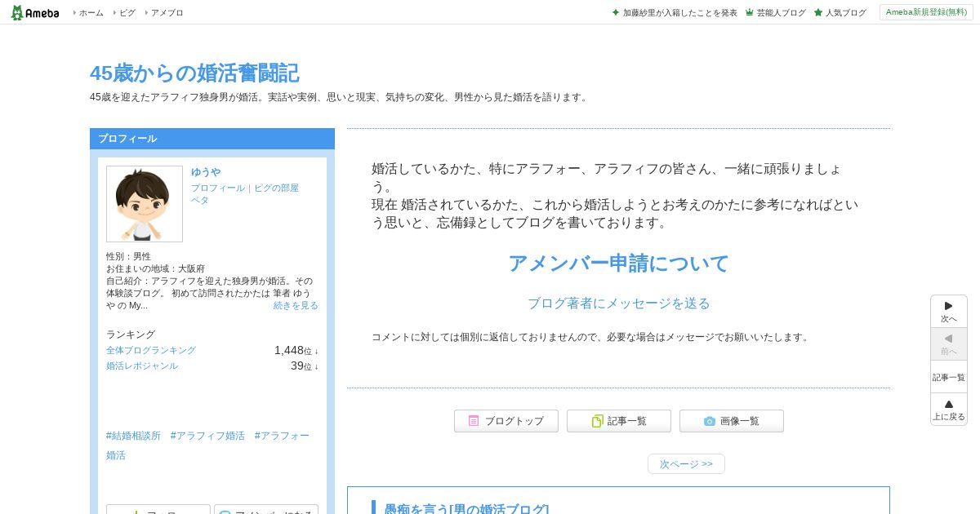Screen dimensions: 980x514
Task: Open 全体ブログランキング link
Action: coord(151,350)
